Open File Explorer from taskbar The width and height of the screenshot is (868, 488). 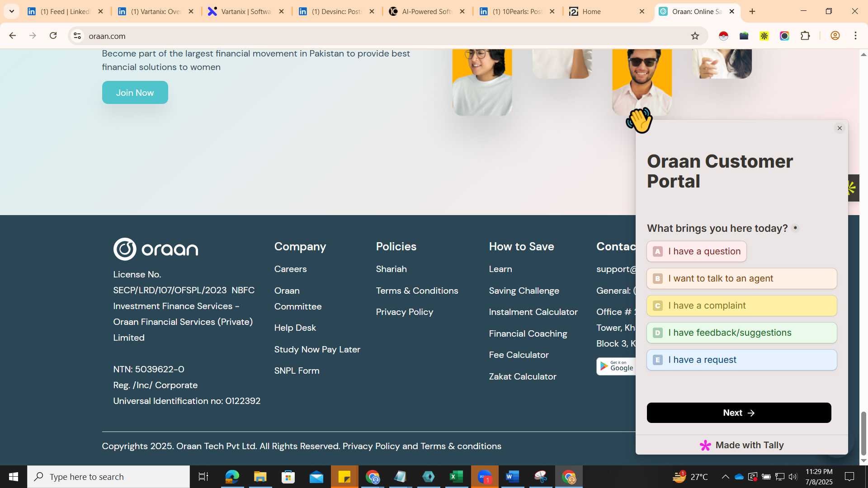click(x=260, y=477)
